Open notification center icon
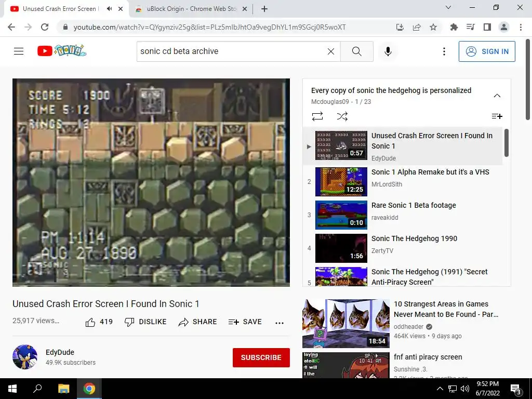 516,389
